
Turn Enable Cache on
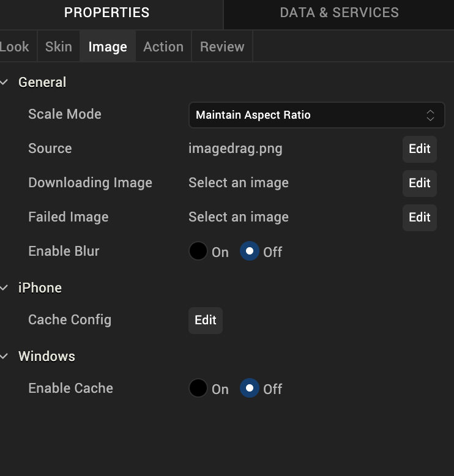pos(198,389)
